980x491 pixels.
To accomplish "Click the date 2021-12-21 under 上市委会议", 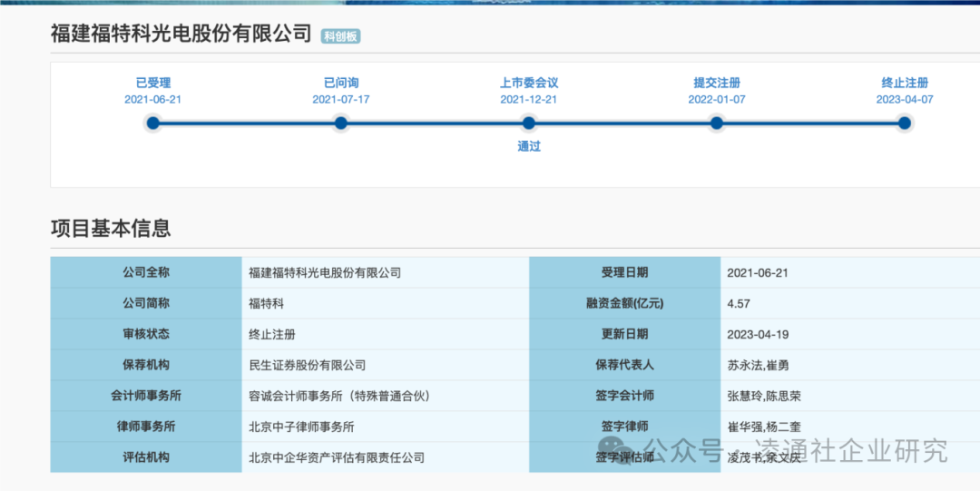I will tap(529, 100).
